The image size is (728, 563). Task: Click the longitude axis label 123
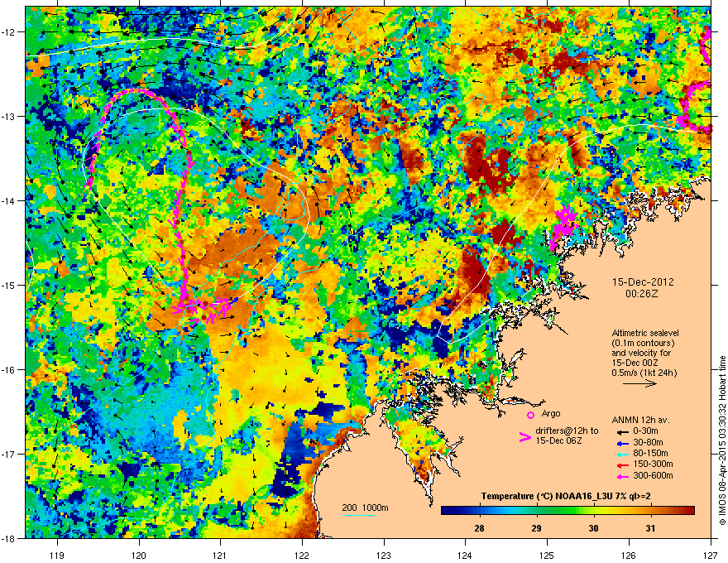384,555
